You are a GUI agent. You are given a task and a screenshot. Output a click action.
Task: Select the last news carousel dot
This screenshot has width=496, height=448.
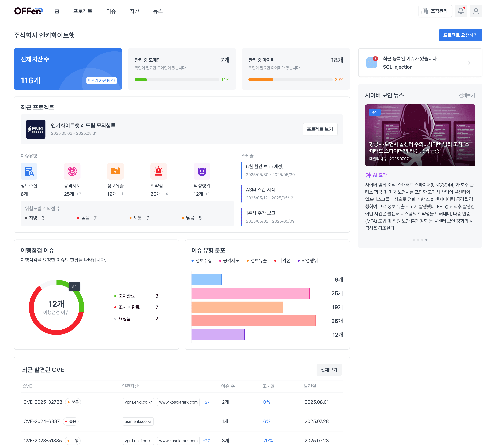click(426, 240)
